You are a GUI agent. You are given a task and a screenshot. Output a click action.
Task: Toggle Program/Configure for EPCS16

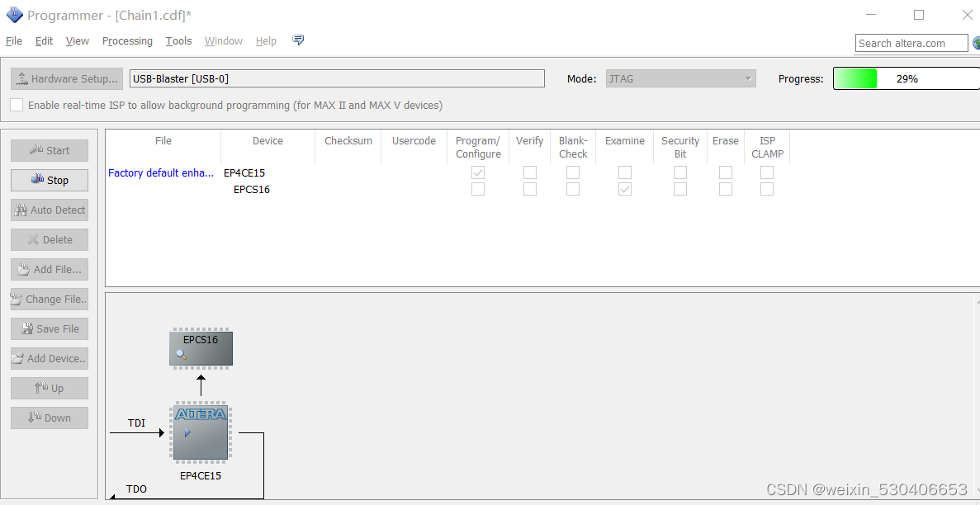pyautogui.click(x=478, y=189)
